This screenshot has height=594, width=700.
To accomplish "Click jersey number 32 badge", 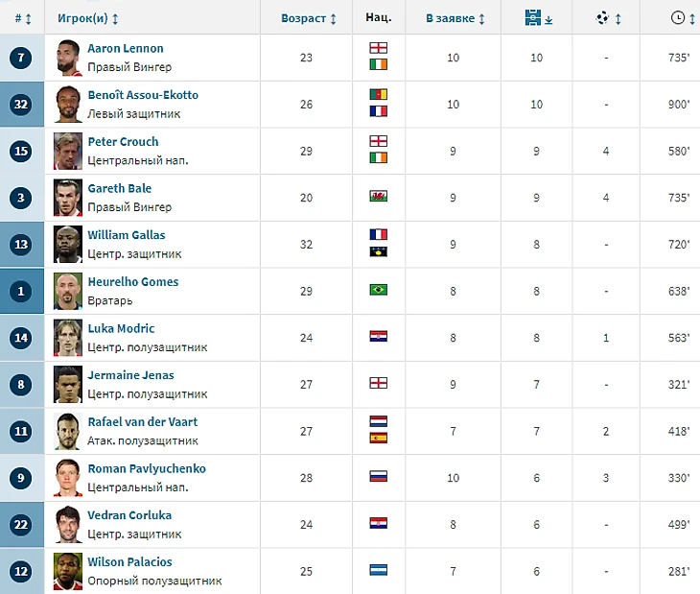I will coord(20,105).
